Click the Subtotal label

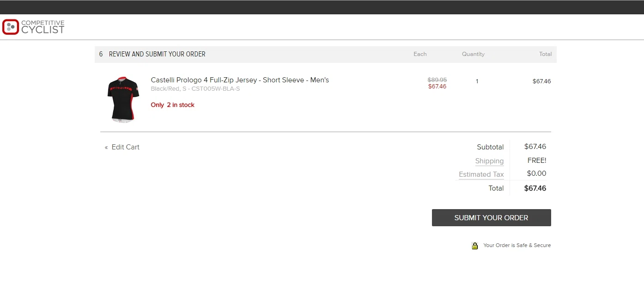[490, 147]
